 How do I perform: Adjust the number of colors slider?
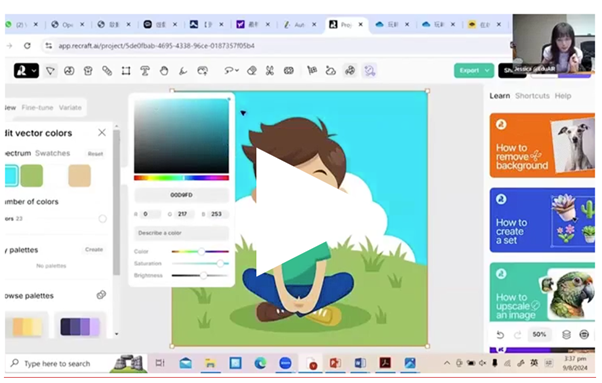pos(102,219)
